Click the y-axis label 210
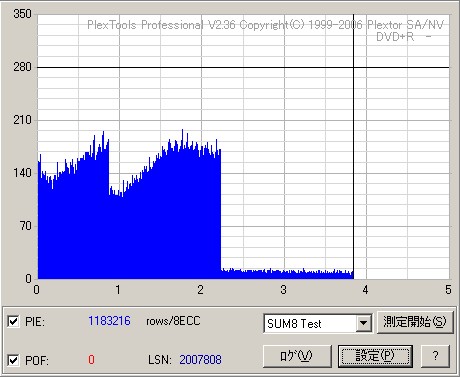Screen dimensions: 460x377 pyautogui.click(x=22, y=120)
